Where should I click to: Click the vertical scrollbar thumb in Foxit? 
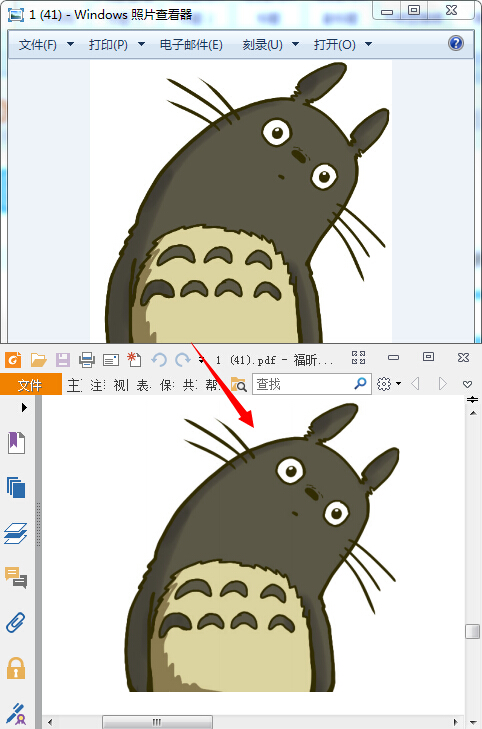[x=473, y=632]
